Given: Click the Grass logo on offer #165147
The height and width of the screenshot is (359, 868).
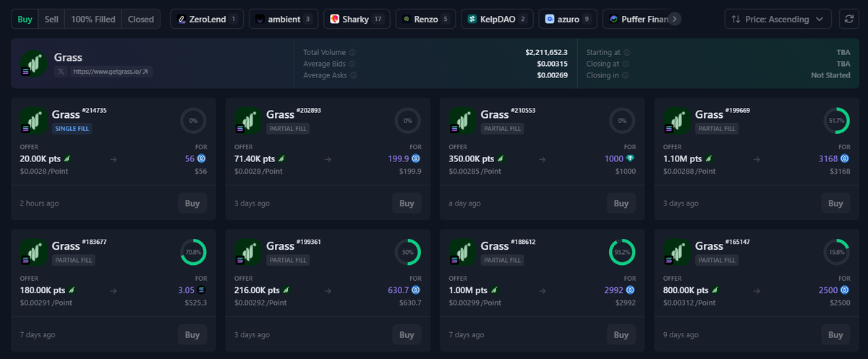Looking at the screenshot, I should click(x=677, y=252).
